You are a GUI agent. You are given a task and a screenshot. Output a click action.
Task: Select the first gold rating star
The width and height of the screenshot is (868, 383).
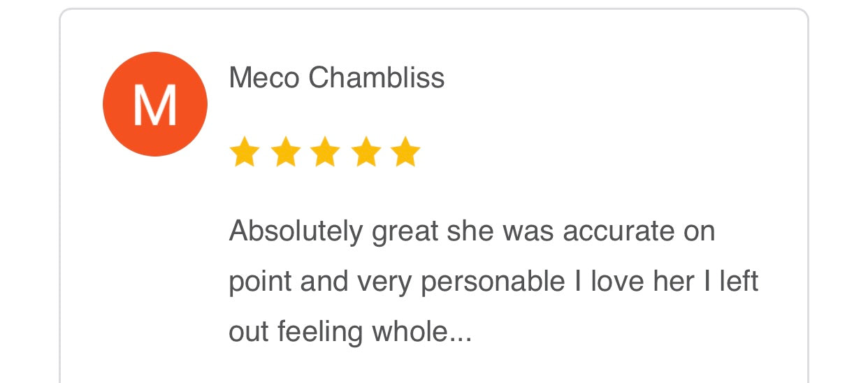coord(244,152)
